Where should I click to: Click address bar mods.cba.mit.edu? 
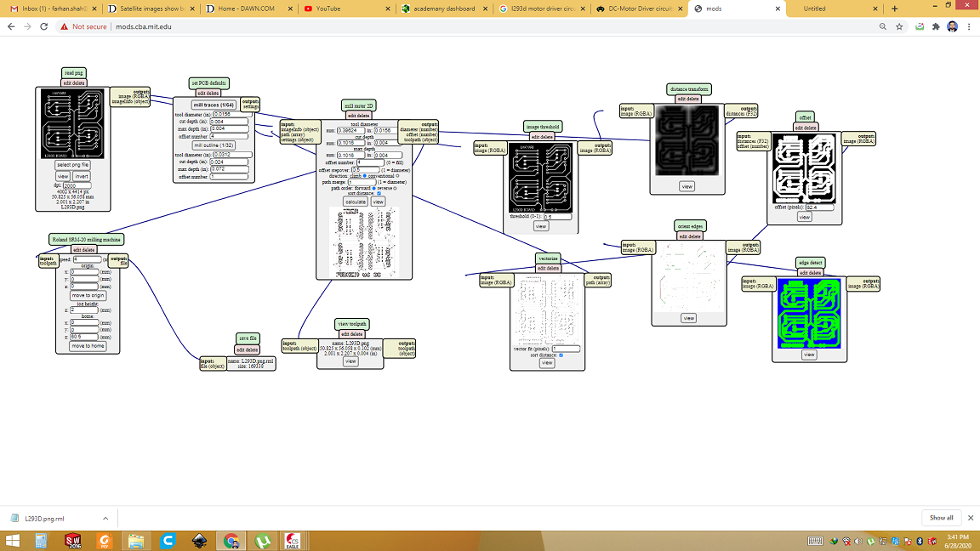[x=144, y=27]
